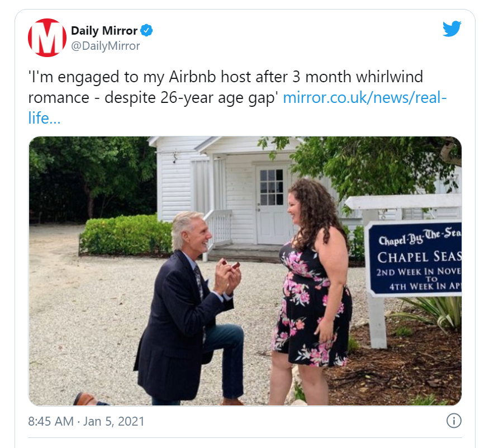This screenshot has height=448, width=494.
Task: Open the Daily Mirror red M avatar
Action: [47, 37]
